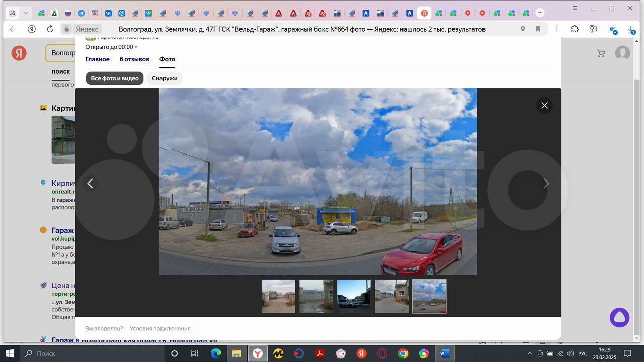The width and height of the screenshot is (644, 362).
Task: Select the 'Снаружи' photo filter
Action: (165, 78)
